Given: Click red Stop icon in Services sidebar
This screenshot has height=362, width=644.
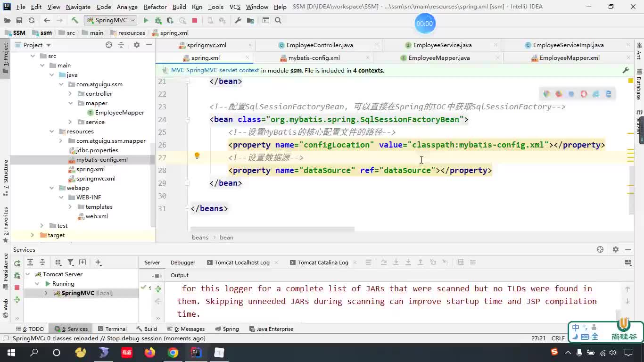Looking at the screenshot, I should click(17, 287).
